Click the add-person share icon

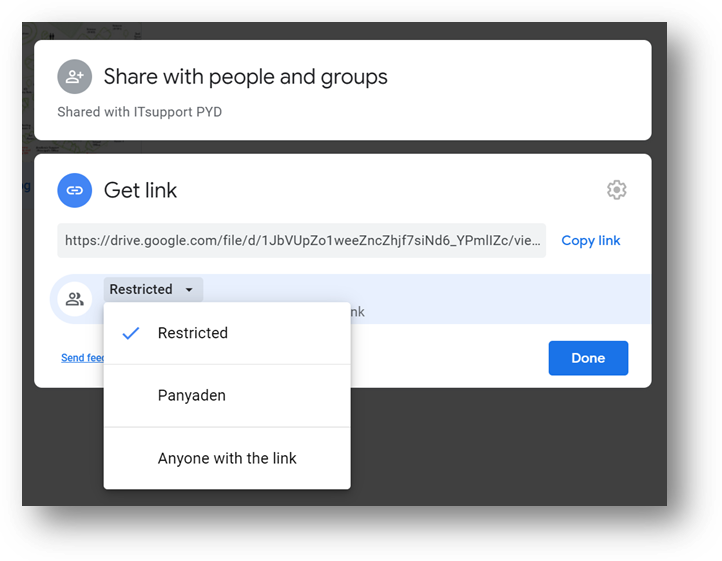[75, 76]
